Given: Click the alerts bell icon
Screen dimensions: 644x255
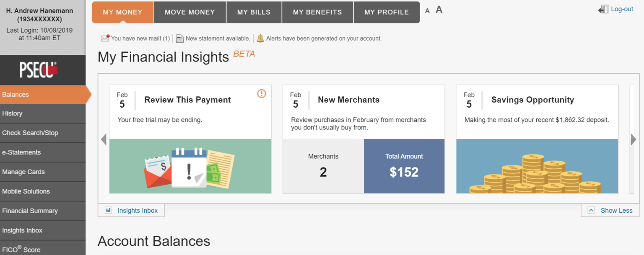Looking at the screenshot, I should pyautogui.click(x=260, y=38).
